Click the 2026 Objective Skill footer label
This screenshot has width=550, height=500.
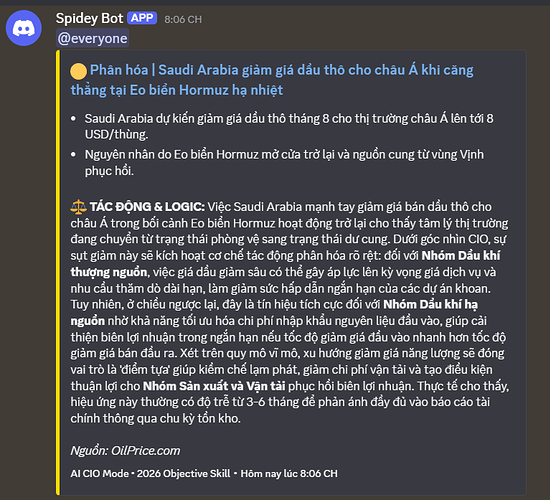tap(183, 474)
